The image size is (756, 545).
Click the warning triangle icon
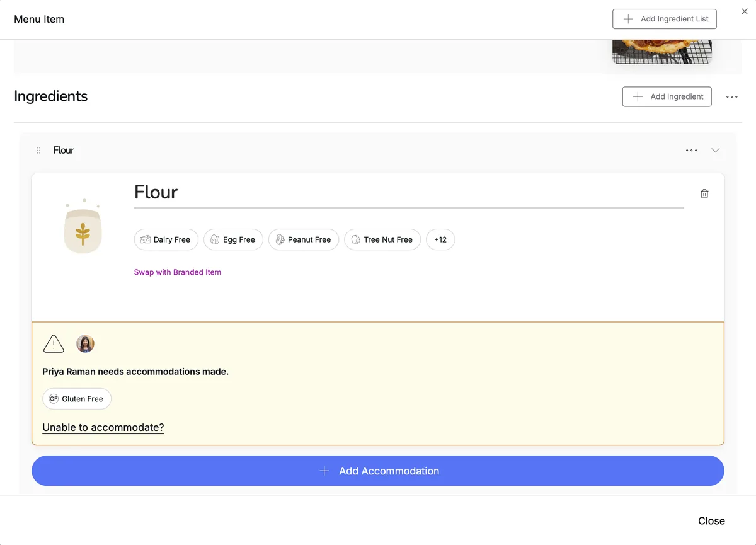click(54, 344)
